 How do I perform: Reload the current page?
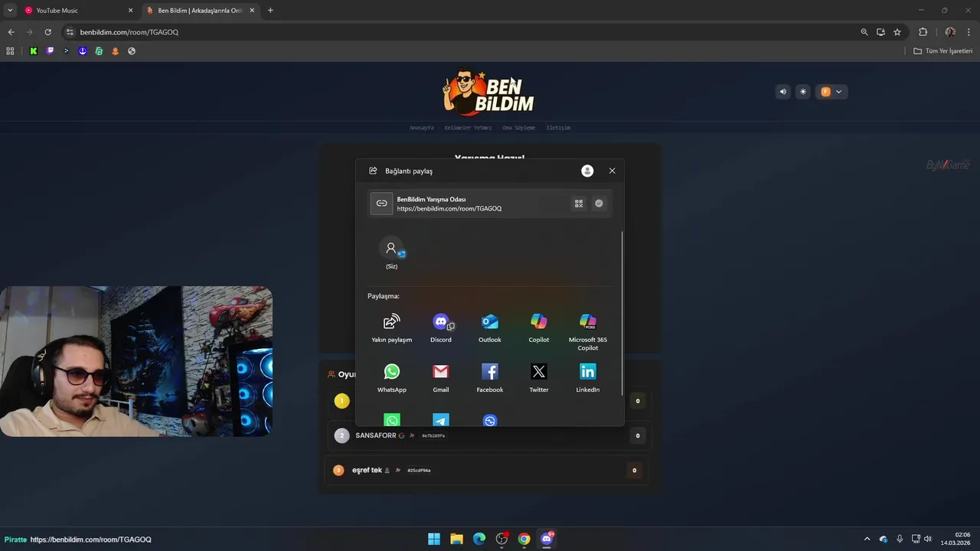(47, 32)
